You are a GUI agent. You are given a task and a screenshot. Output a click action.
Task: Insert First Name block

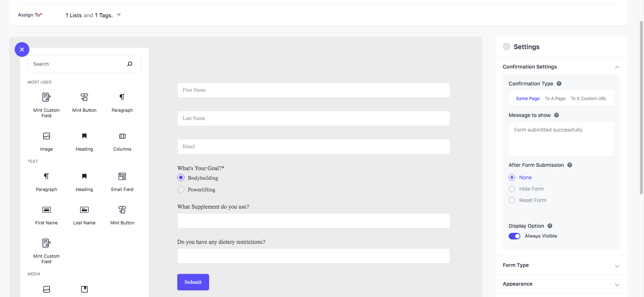(47, 215)
